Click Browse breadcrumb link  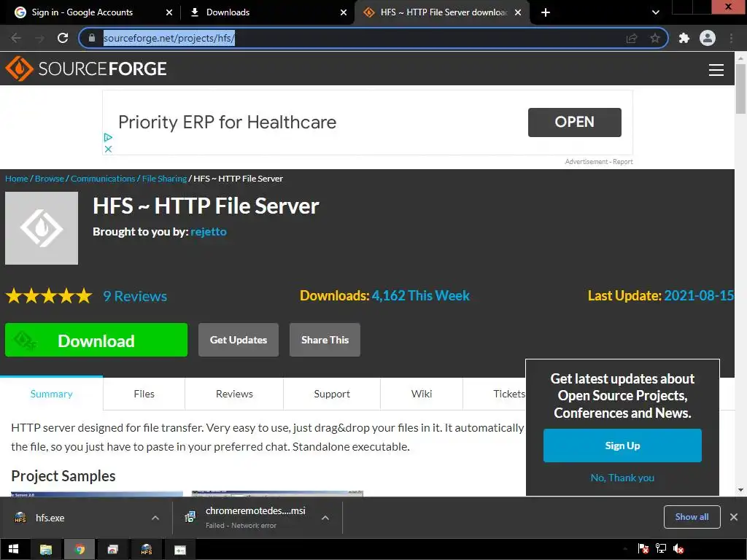tap(50, 179)
